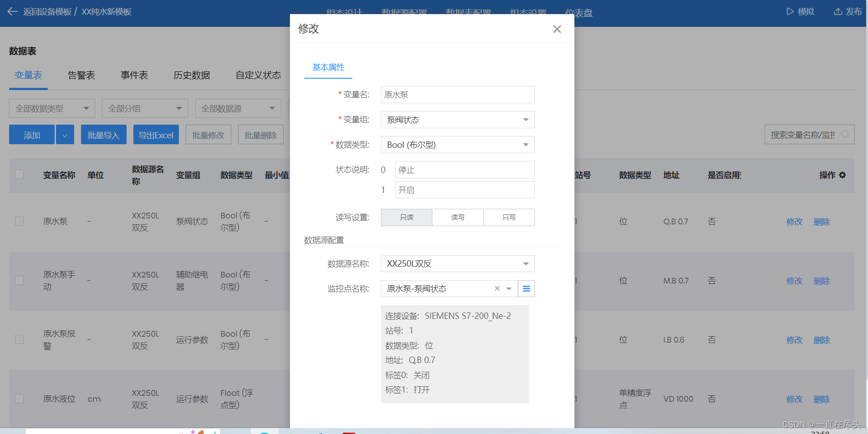868x434 pixels.
Task: Click the 模拟 button in the top bar
Action: (800, 12)
